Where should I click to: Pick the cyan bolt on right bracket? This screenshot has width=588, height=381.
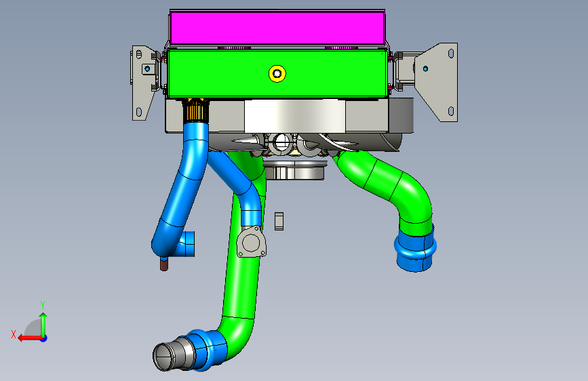[426, 68]
